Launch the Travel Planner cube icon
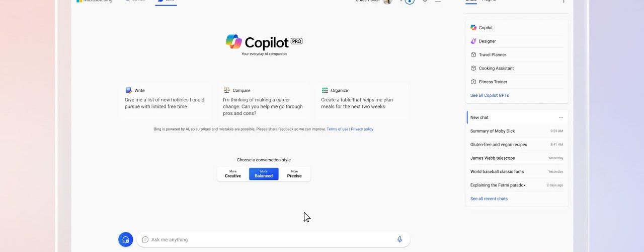 (473, 55)
